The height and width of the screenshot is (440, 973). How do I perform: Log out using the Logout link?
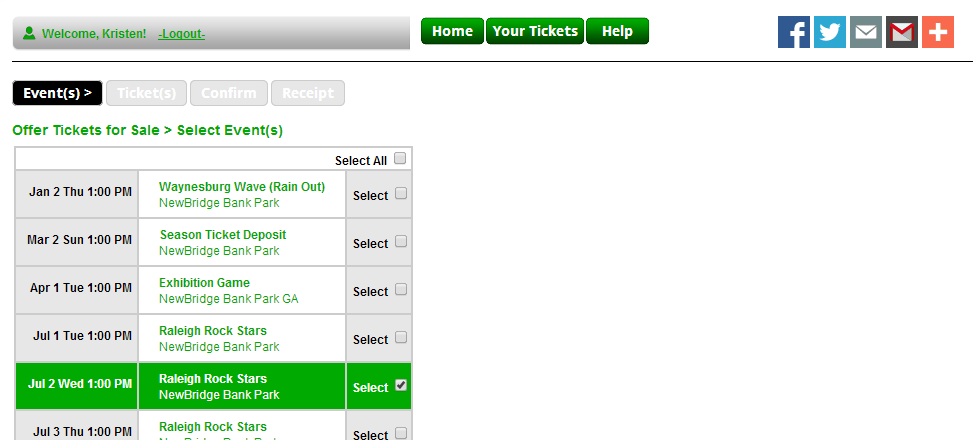[x=182, y=34]
